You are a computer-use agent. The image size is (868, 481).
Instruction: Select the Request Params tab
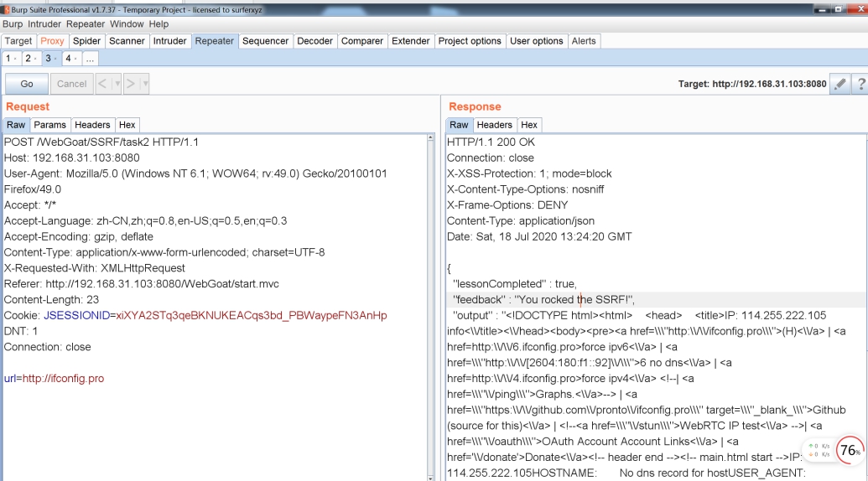[49, 125]
